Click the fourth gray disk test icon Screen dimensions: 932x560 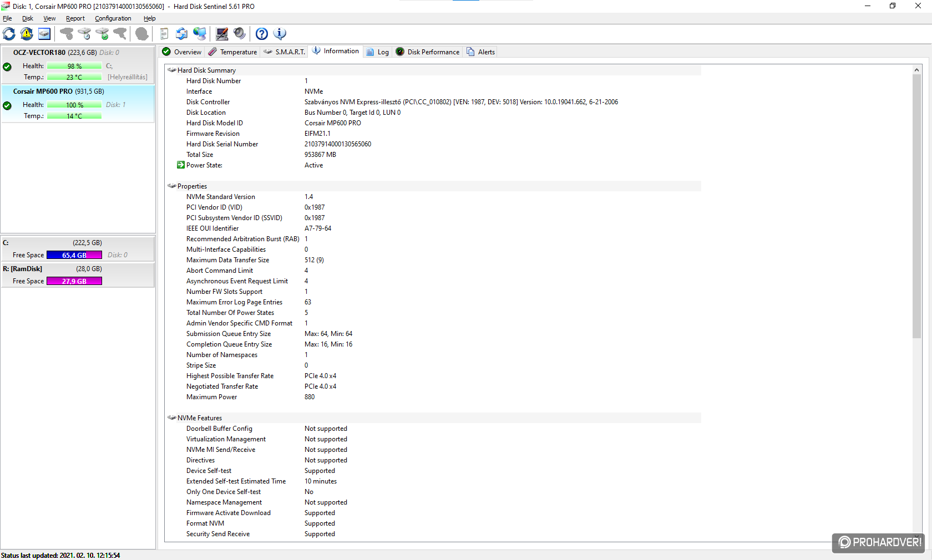tap(120, 34)
